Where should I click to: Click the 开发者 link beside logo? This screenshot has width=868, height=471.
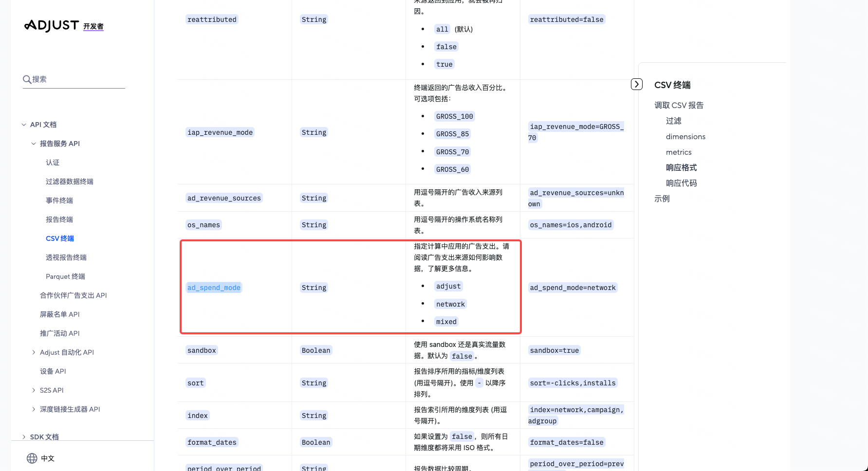(x=93, y=26)
